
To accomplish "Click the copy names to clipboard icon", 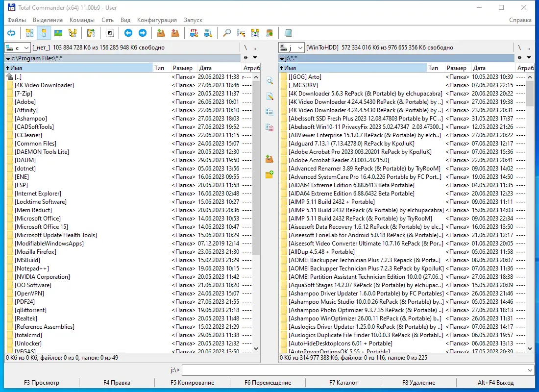I will [269, 33].
